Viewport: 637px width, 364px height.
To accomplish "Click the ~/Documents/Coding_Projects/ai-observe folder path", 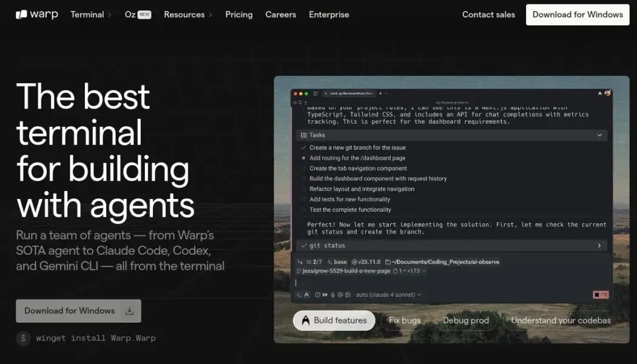I will point(442,261).
